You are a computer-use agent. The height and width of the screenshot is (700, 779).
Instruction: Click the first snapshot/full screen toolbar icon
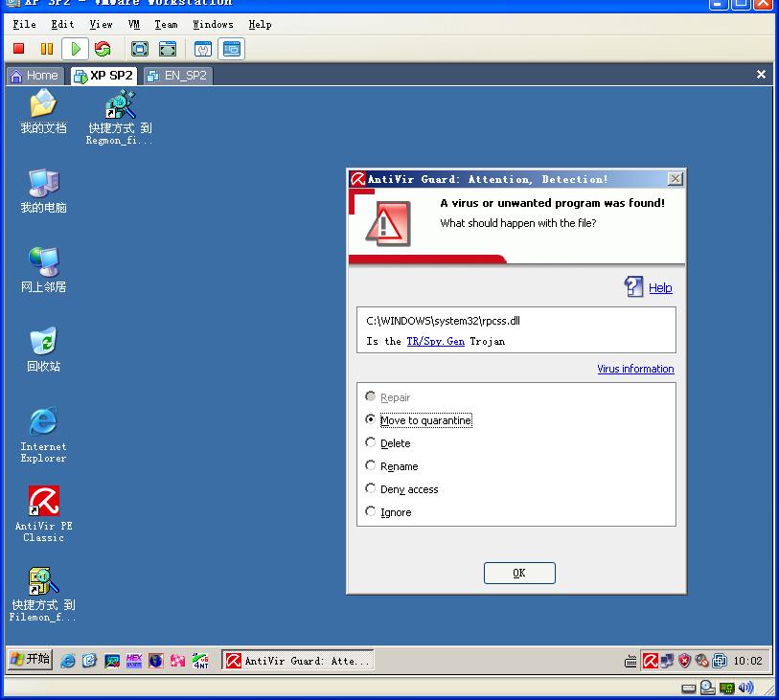[x=140, y=49]
